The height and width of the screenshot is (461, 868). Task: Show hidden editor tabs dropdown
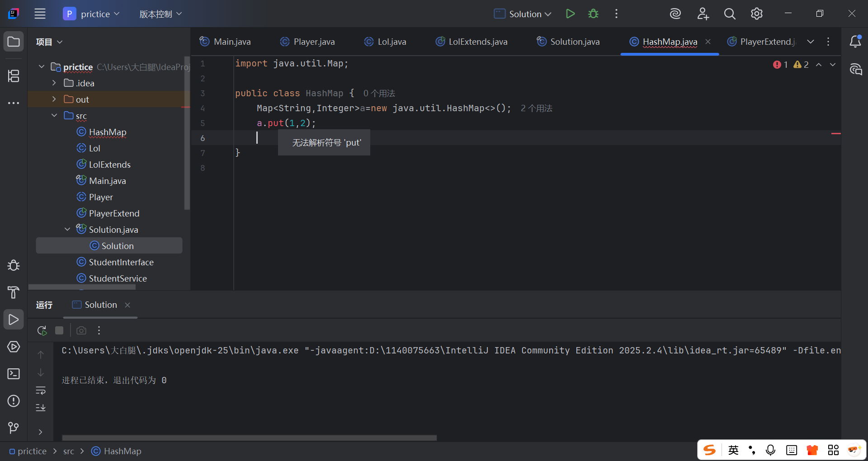pos(811,42)
